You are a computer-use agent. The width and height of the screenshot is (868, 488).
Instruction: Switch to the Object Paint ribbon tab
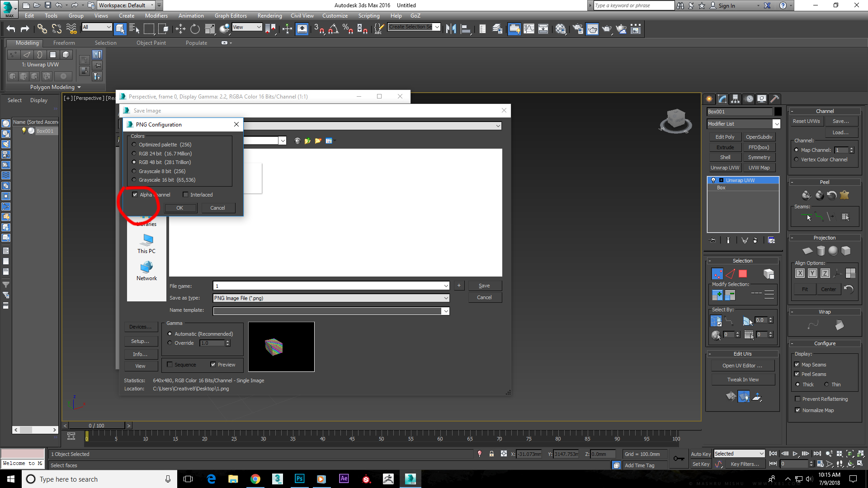point(151,42)
